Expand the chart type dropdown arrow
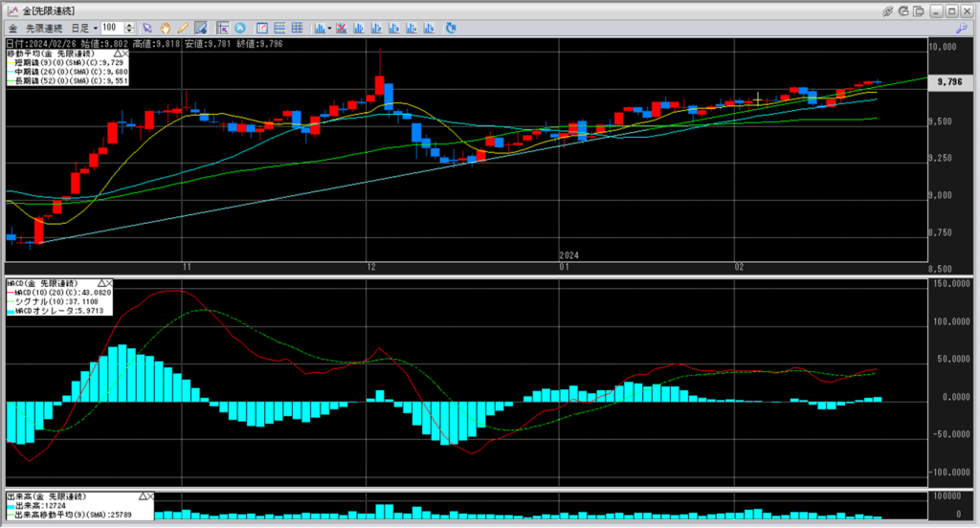The image size is (980, 528). [329, 28]
